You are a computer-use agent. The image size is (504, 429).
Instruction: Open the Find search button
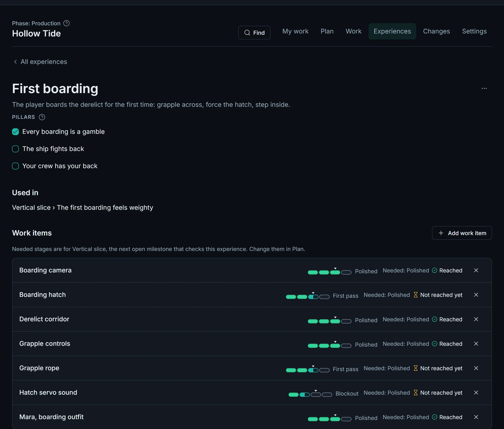tap(254, 33)
